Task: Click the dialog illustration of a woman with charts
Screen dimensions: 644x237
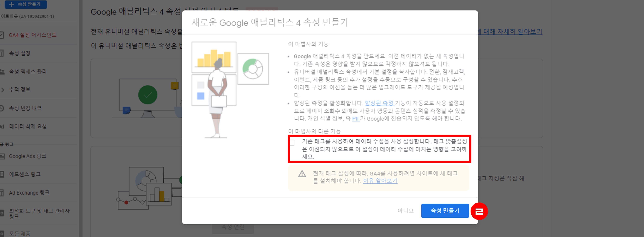Action: click(230, 90)
